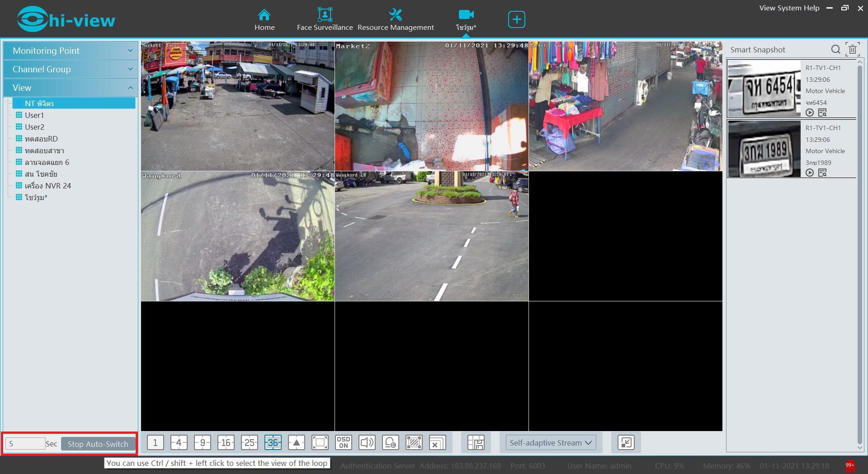Search smart snapshots with magnifier icon
The height and width of the screenshot is (474, 868).
click(x=835, y=50)
